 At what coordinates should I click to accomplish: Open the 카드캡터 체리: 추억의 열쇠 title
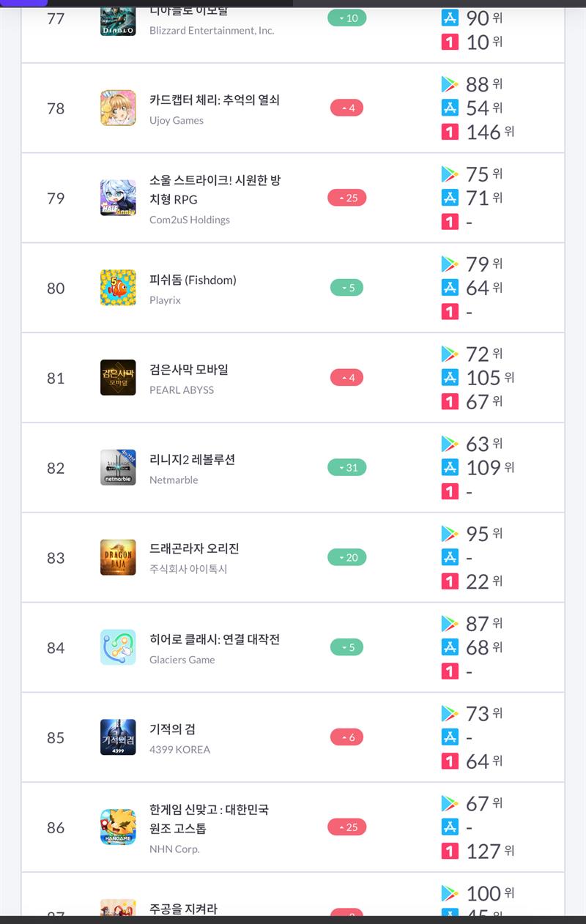click(215, 100)
